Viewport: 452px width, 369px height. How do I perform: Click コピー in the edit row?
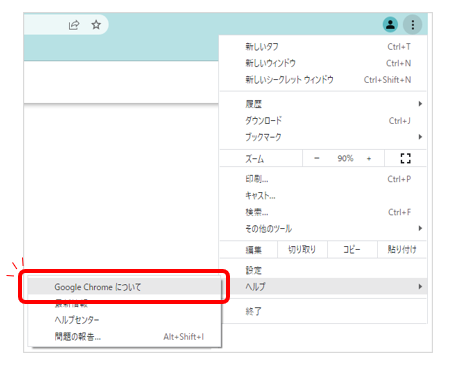click(352, 250)
